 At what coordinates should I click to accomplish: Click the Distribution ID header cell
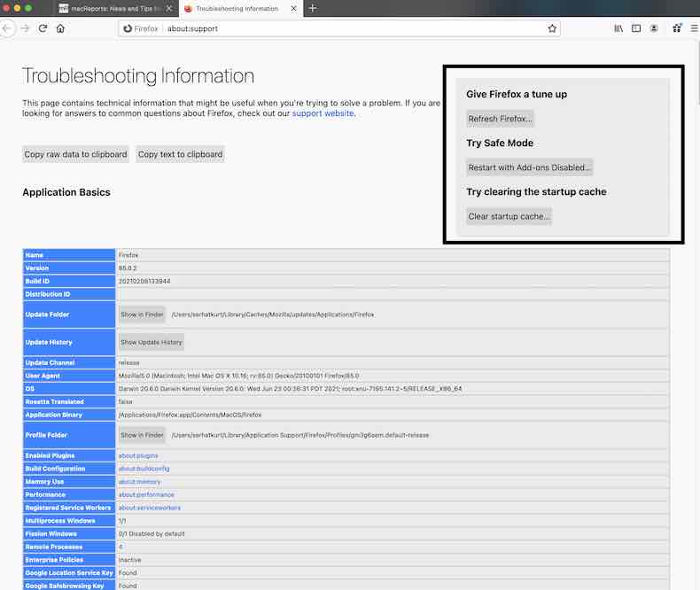click(x=69, y=294)
